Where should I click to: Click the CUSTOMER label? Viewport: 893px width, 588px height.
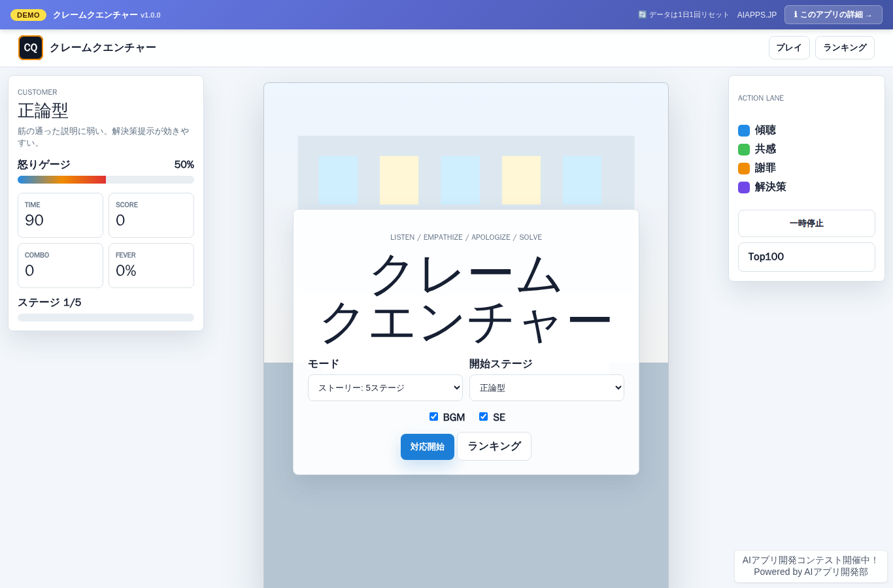(x=37, y=92)
